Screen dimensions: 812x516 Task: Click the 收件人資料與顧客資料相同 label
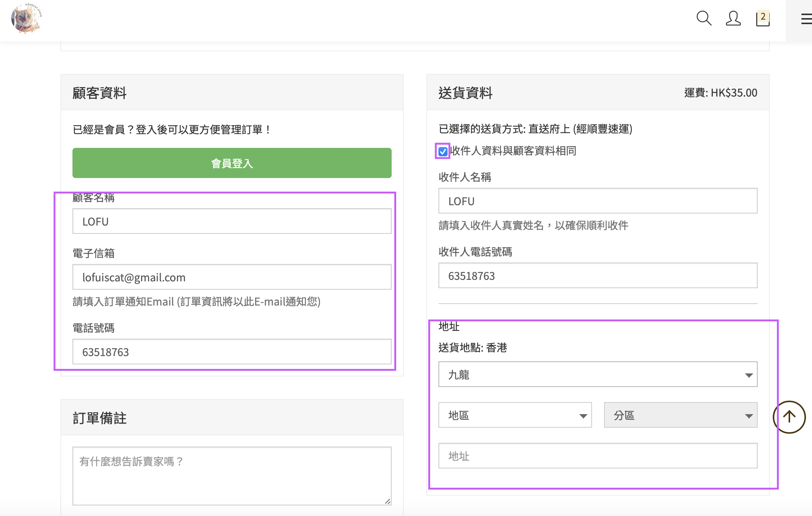coord(513,151)
